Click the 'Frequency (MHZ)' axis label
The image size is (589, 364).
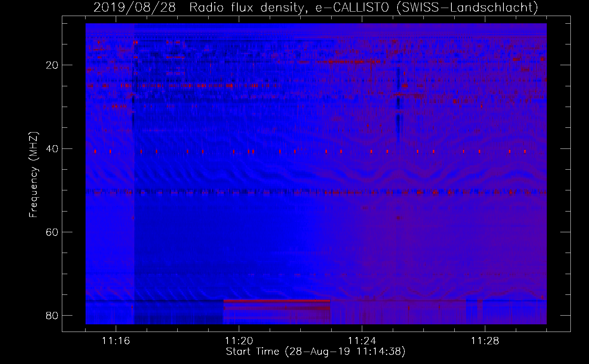click(x=33, y=175)
